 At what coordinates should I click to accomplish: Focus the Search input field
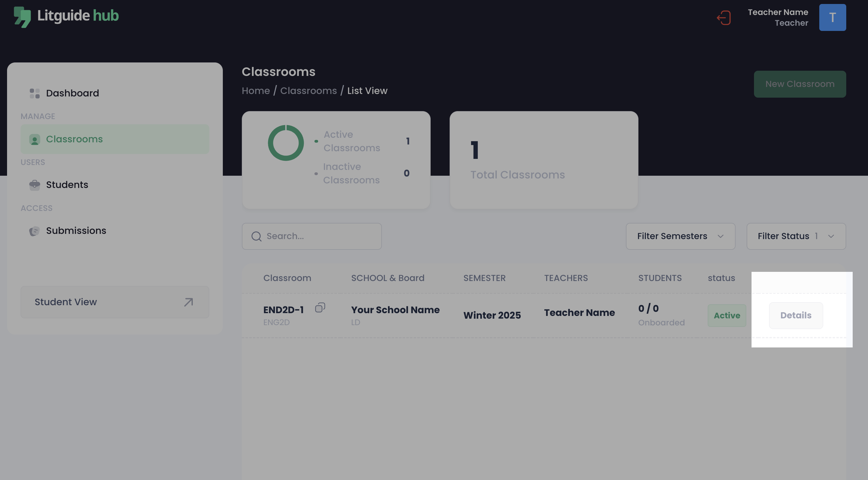click(x=320, y=236)
